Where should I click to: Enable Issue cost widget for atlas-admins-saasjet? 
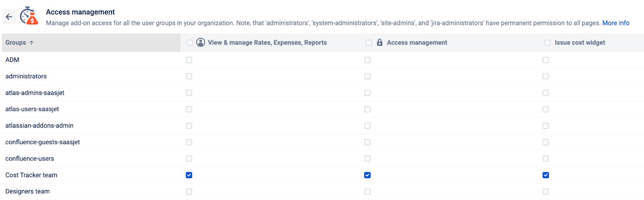pos(546,93)
